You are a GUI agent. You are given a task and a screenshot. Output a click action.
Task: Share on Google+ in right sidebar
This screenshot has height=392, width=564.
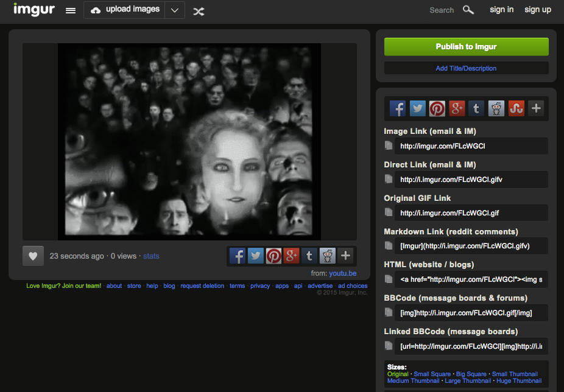coord(457,108)
